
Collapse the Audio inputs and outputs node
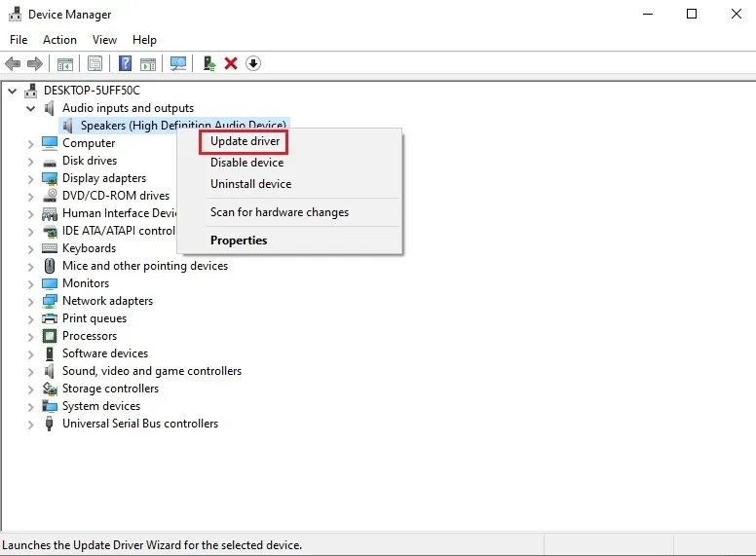[31, 108]
